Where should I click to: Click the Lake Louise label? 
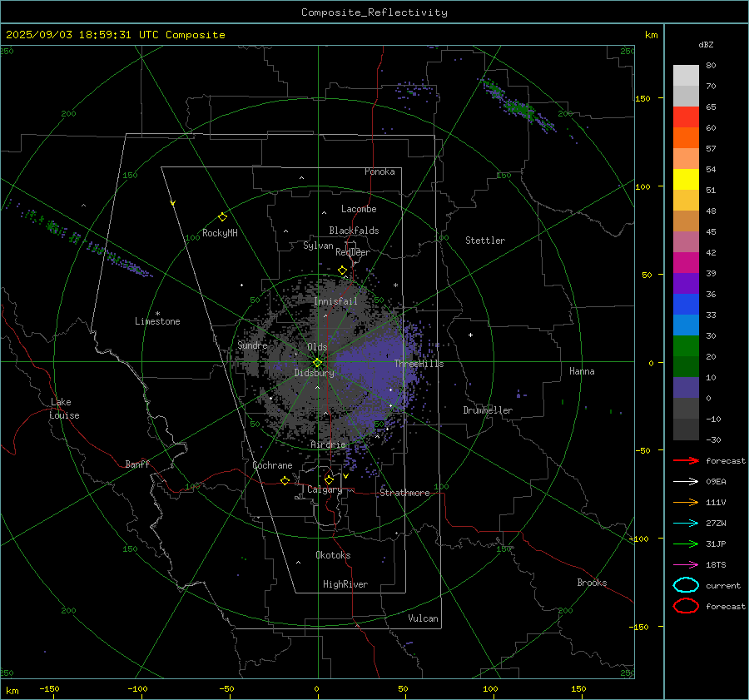(64, 409)
